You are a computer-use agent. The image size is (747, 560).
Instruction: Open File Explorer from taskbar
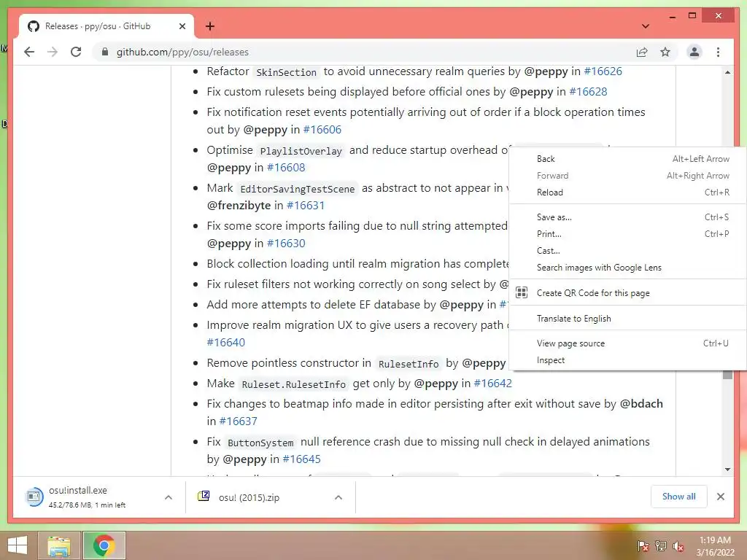pyautogui.click(x=59, y=545)
